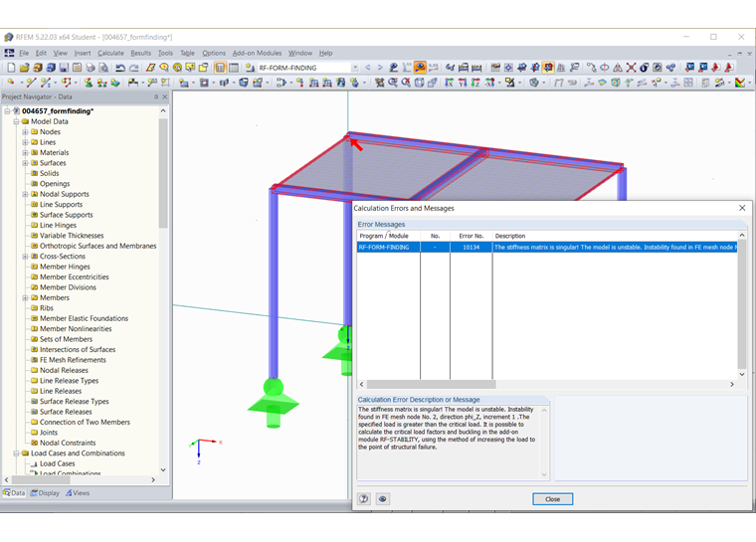Go to previous load case arrow
This screenshot has height=542, width=756.
[367, 68]
